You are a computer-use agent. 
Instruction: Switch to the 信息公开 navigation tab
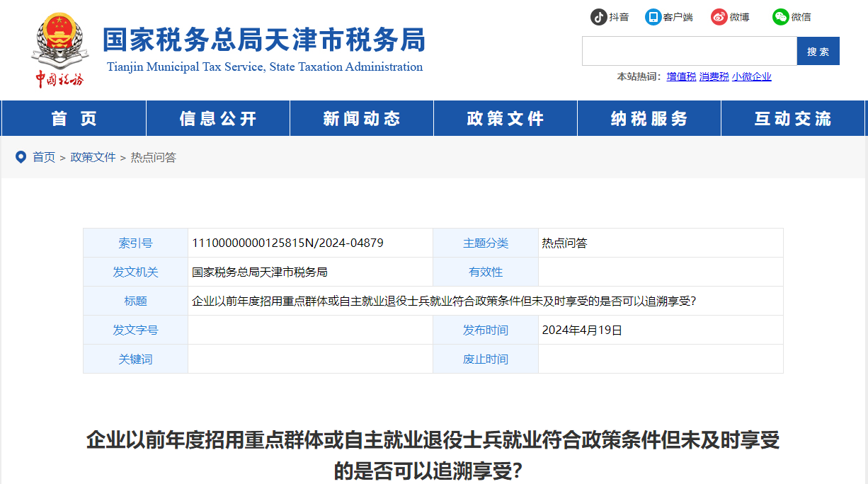point(217,118)
